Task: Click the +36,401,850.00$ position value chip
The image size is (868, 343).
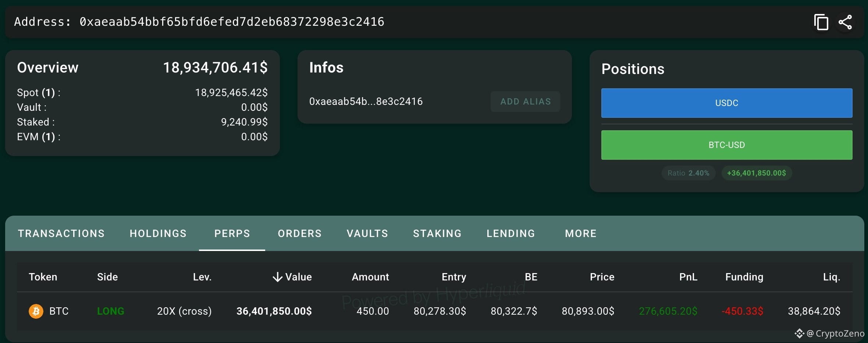Action: 757,173
